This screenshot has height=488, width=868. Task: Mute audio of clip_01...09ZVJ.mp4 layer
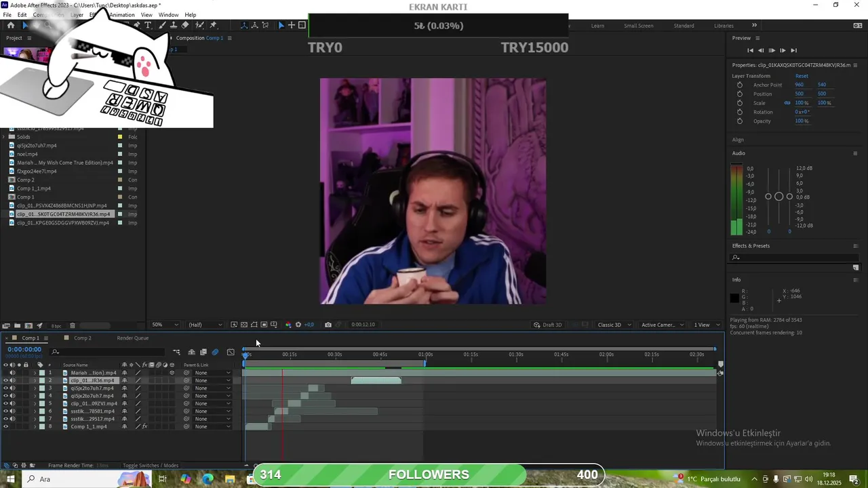coord(12,403)
